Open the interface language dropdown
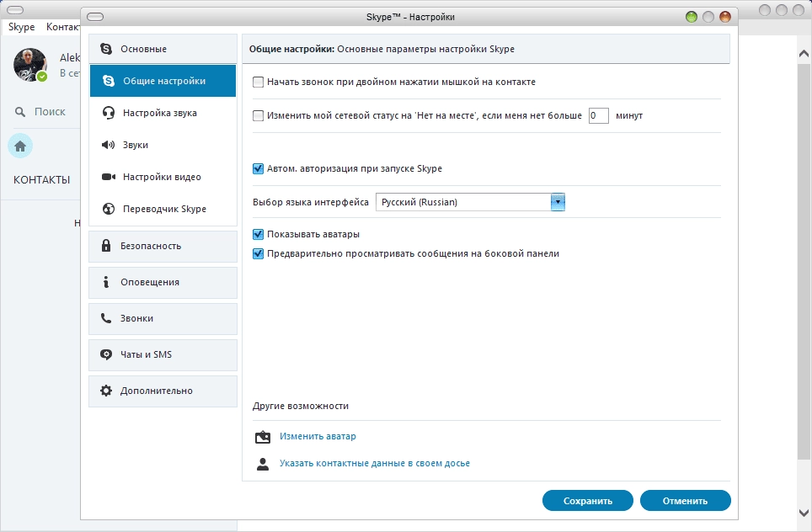 click(x=470, y=202)
